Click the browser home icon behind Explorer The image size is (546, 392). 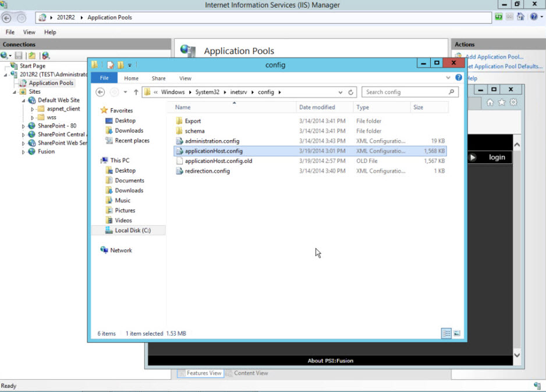[x=490, y=102]
